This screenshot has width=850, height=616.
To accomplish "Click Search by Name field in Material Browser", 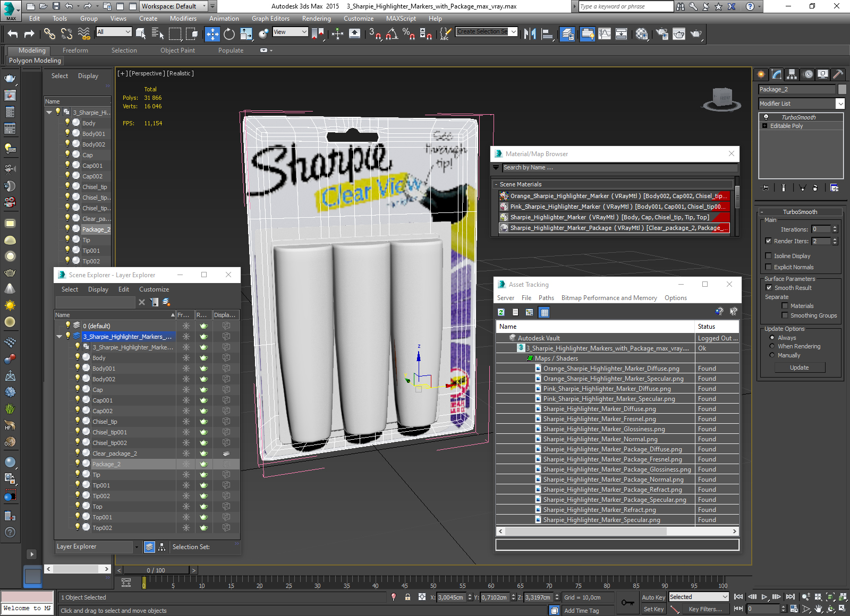I will (x=619, y=167).
